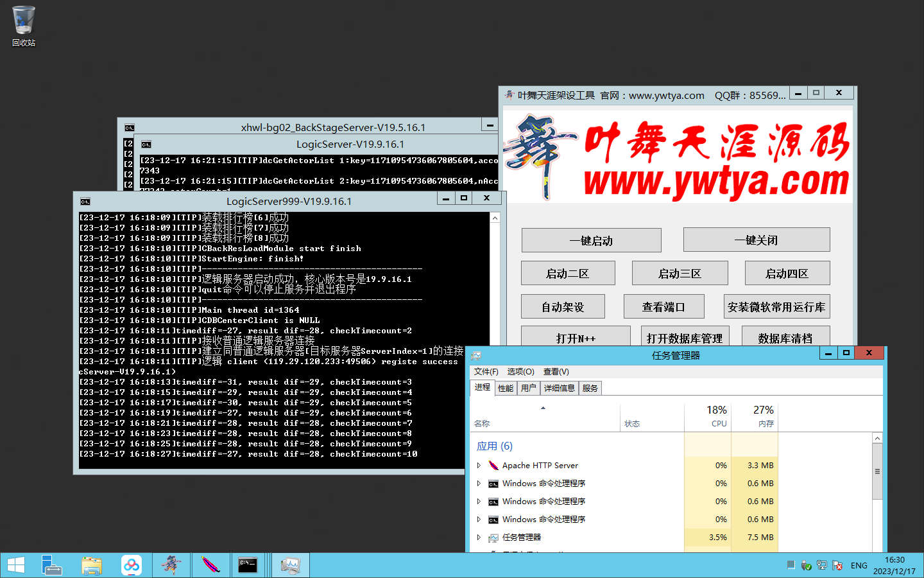924x578 pixels.
Task: Click 数据库清档 button
Action: pyautogui.click(x=785, y=337)
